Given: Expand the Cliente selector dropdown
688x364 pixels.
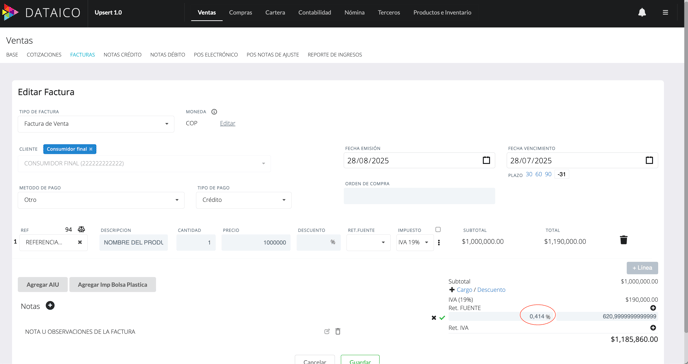Looking at the screenshot, I should [144, 164].
